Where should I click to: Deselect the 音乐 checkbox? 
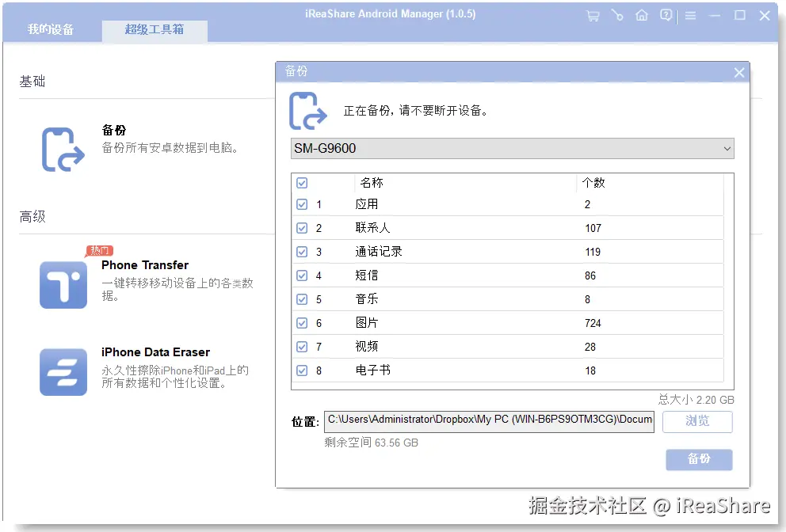[x=302, y=298]
